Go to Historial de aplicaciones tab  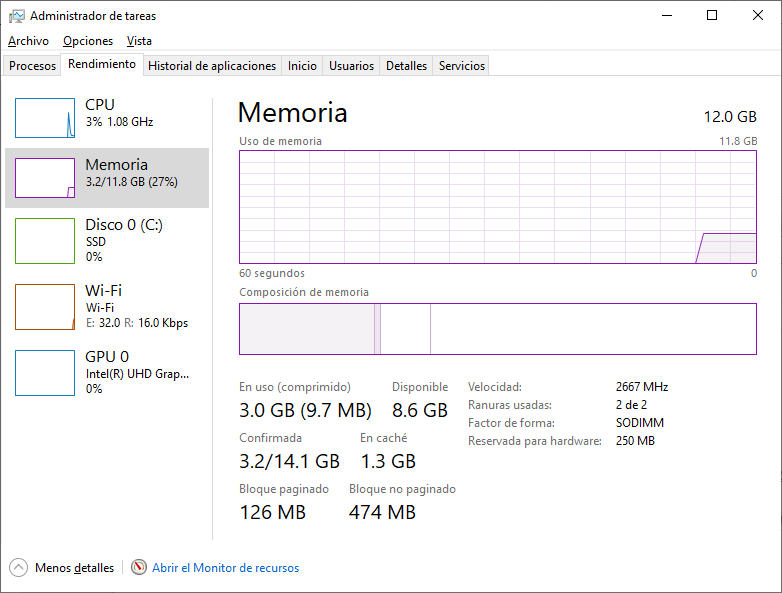212,66
